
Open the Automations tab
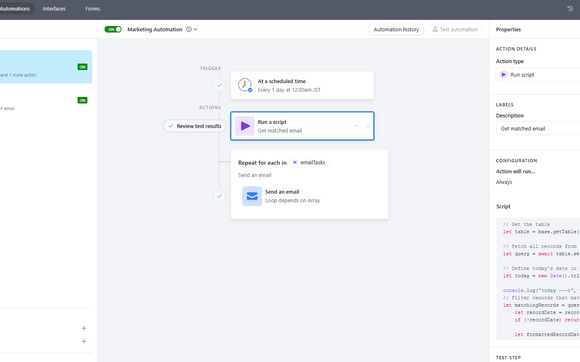pyautogui.click(x=16, y=9)
